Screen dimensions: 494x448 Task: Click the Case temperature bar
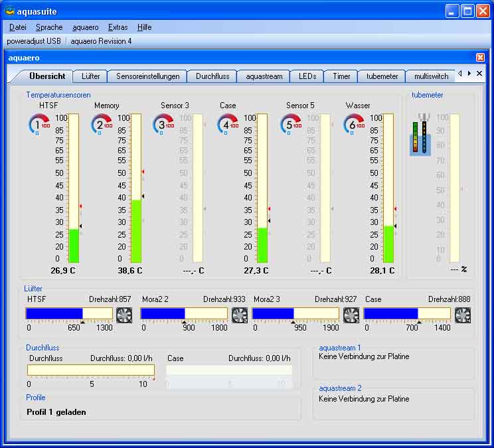point(262,188)
